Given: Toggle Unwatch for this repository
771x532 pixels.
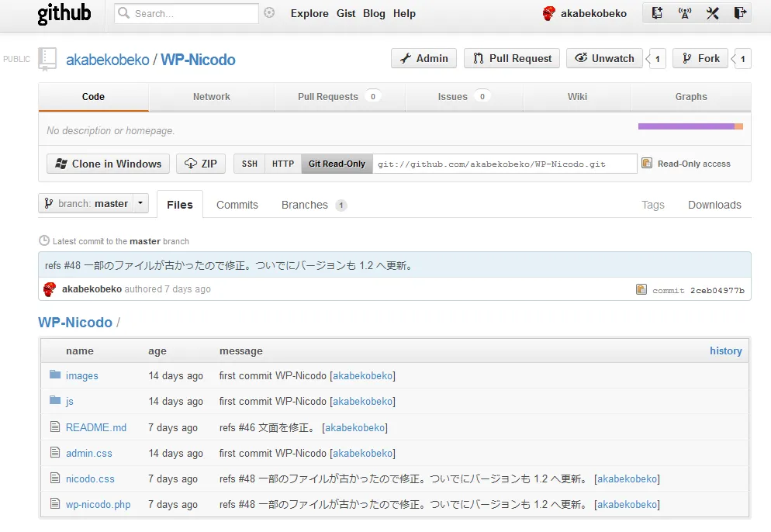Looking at the screenshot, I should 604,58.
